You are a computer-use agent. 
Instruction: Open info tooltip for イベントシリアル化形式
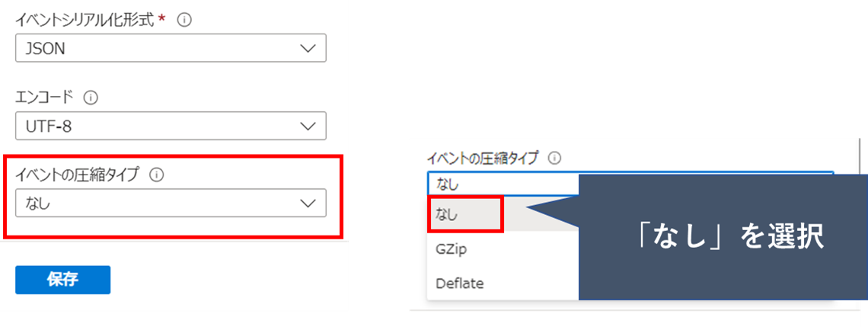pyautogui.click(x=184, y=20)
